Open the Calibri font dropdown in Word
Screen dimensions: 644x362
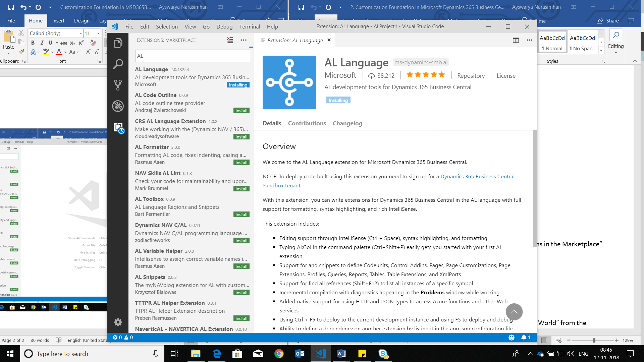(x=80, y=33)
